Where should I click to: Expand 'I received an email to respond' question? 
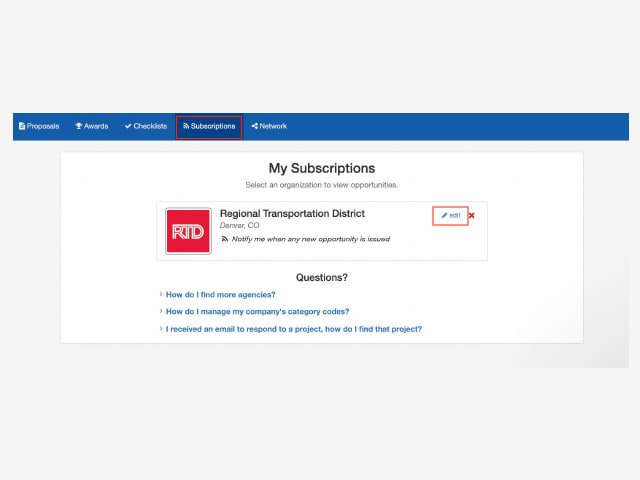[x=293, y=329]
